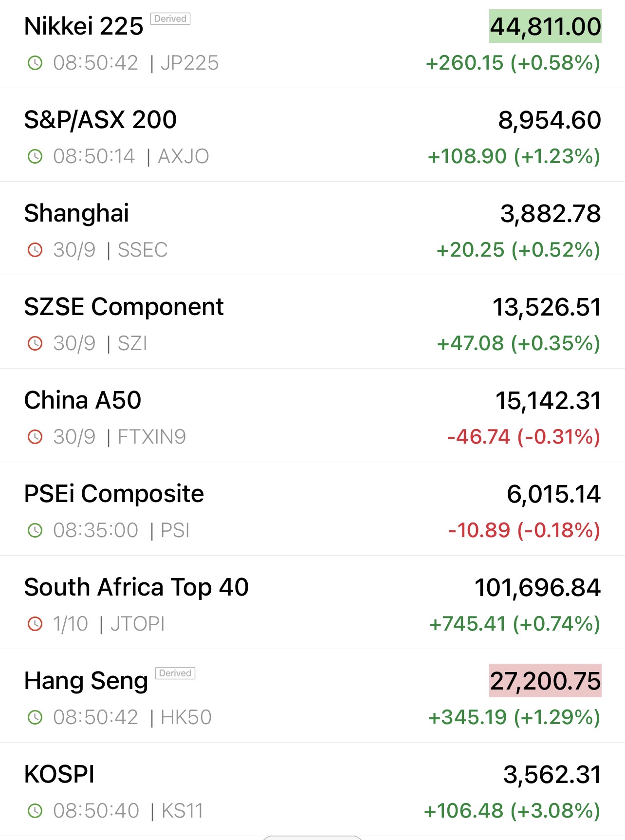Tap the PSEi Composite price 6,015.14

tap(553, 494)
